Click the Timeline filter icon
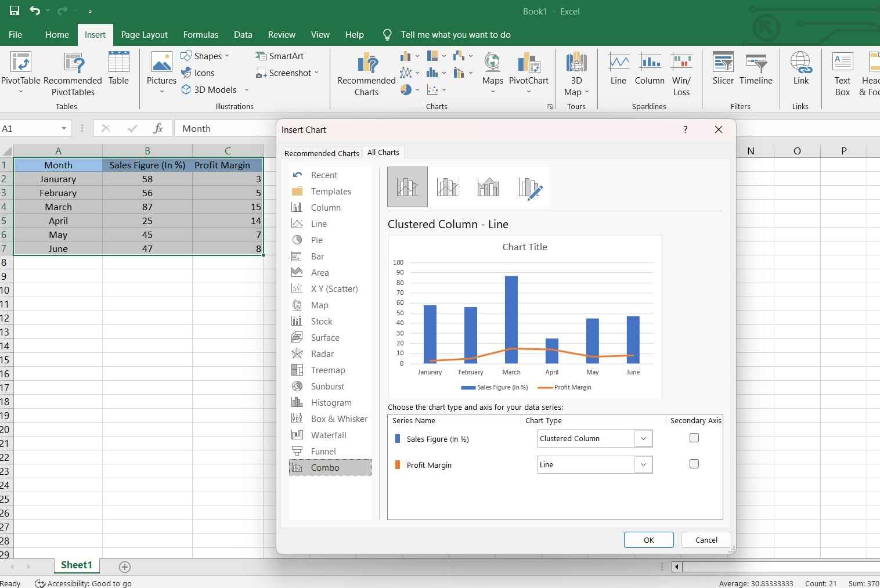Image resolution: width=880 pixels, height=588 pixels. pyautogui.click(x=756, y=68)
